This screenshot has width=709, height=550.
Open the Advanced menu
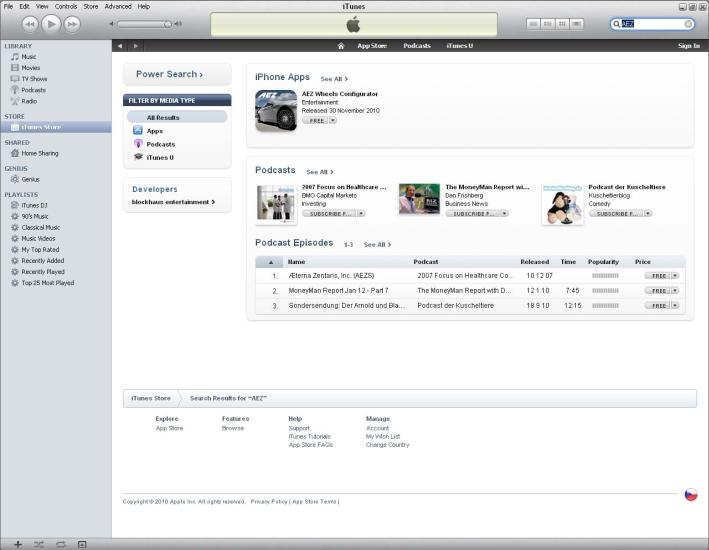pyautogui.click(x=118, y=6)
